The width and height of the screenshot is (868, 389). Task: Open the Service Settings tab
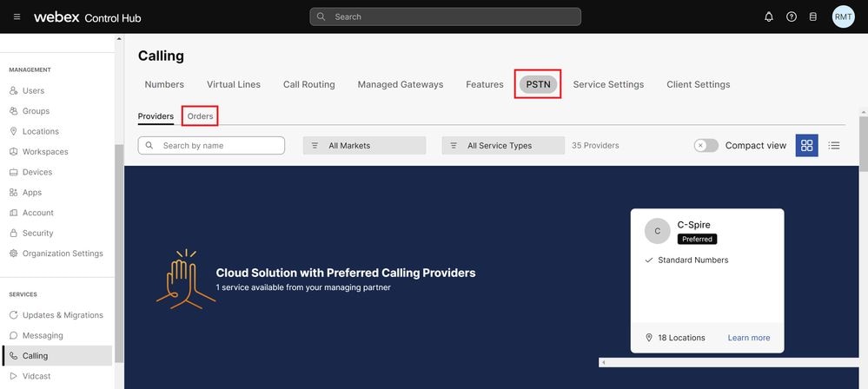pyautogui.click(x=608, y=85)
